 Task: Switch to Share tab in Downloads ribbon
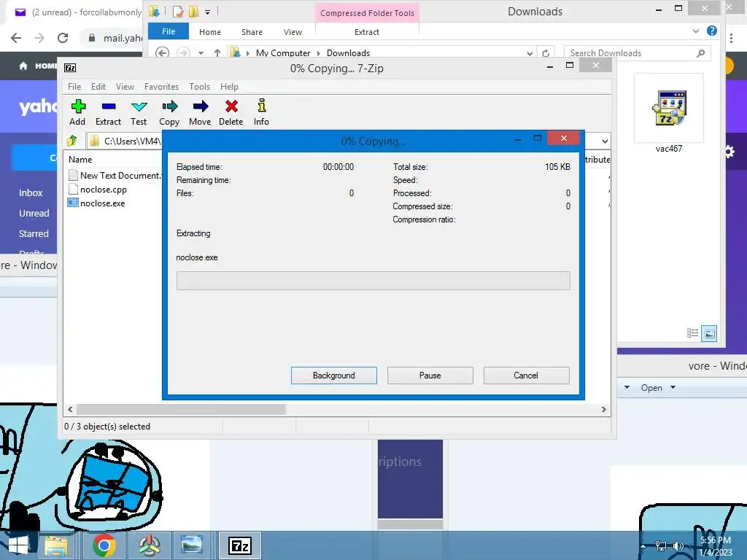(252, 32)
